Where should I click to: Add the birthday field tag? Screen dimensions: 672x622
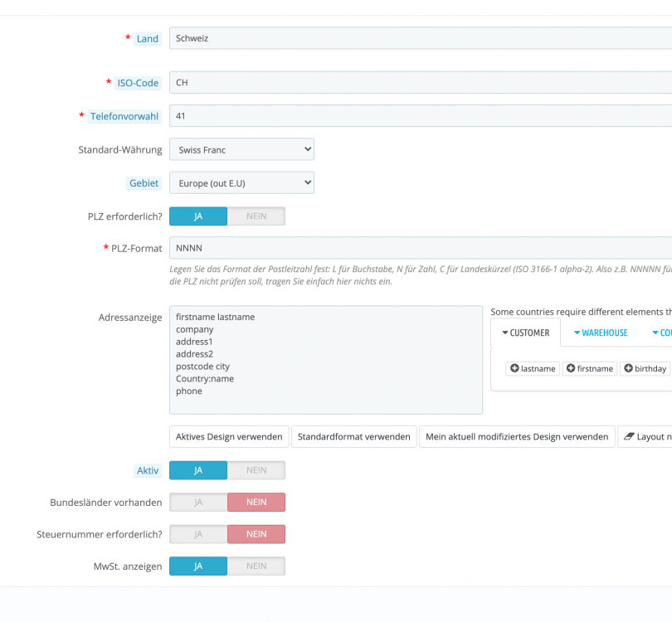[x=645, y=368]
